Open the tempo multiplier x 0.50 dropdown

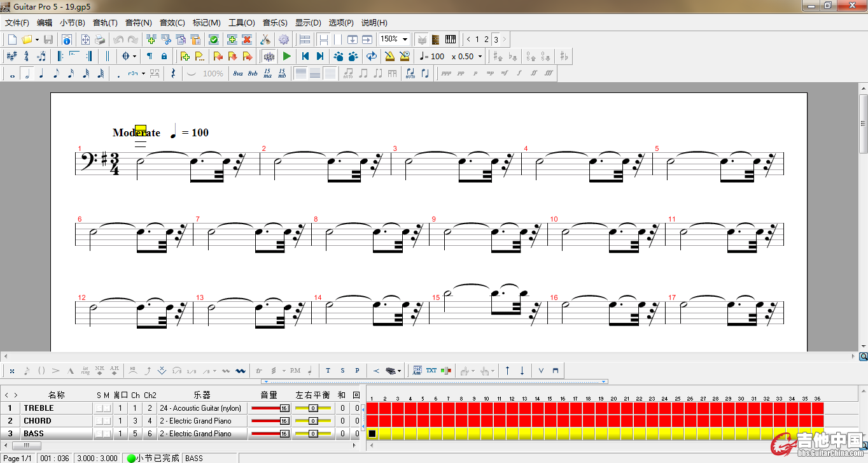480,56
